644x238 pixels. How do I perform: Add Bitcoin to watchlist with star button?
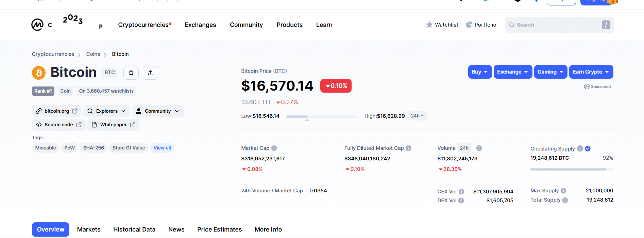click(131, 73)
